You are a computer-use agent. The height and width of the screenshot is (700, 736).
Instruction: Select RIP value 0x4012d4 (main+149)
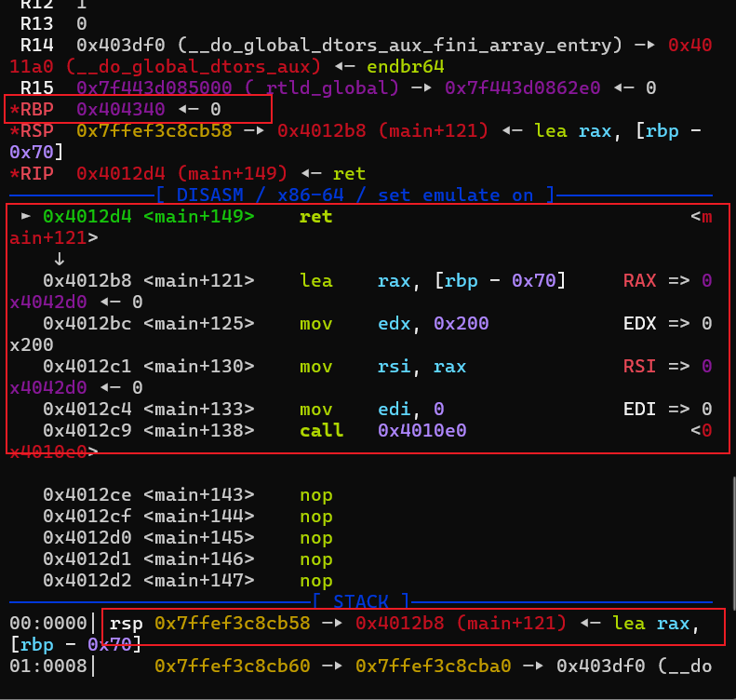(x=181, y=174)
